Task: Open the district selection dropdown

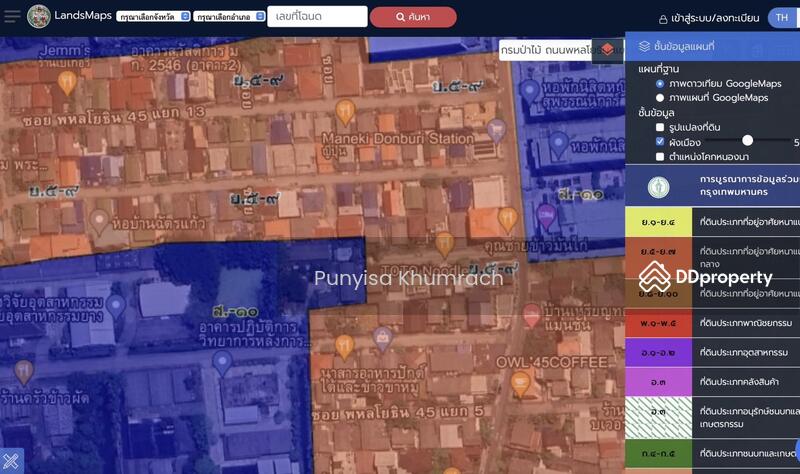Action: pyautogui.click(x=230, y=17)
